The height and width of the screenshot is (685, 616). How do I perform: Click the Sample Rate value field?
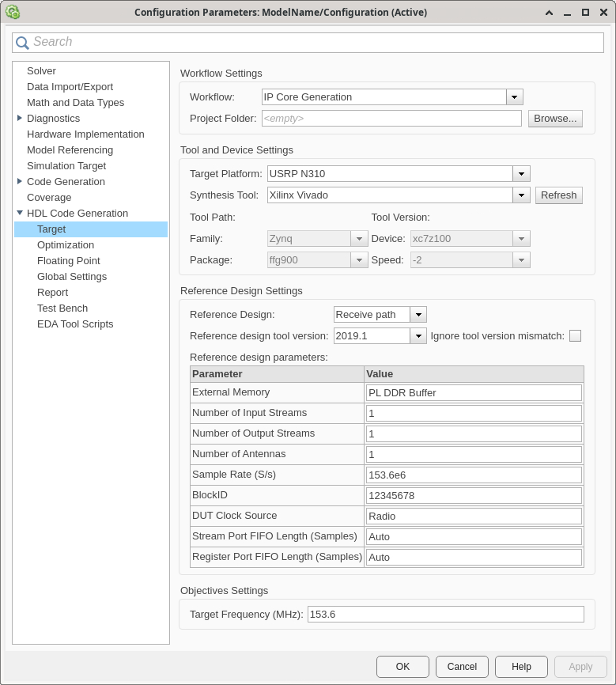(x=474, y=475)
